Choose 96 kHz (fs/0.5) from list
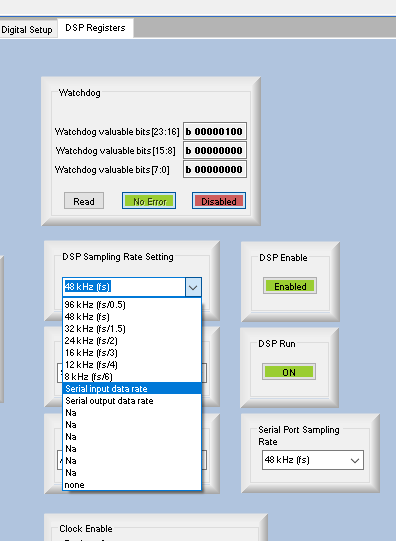The image size is (396, 541). [132, 305]
